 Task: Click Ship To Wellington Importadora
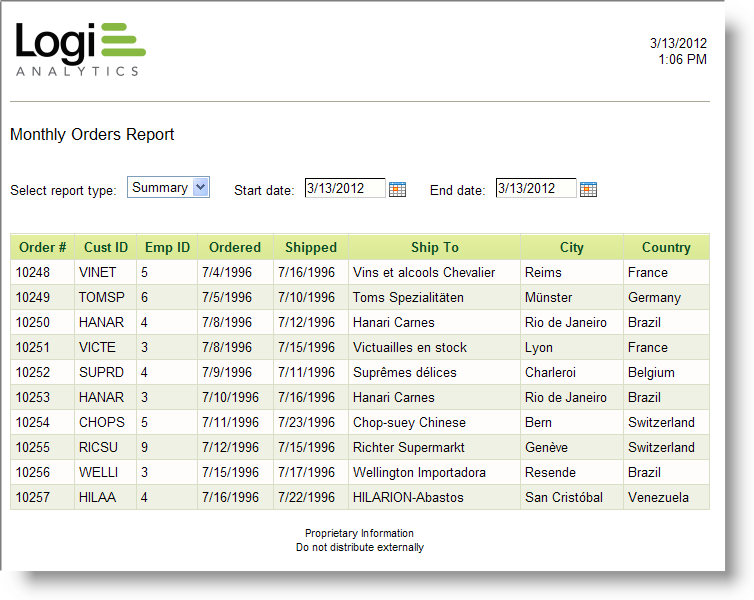click(419, 472)
